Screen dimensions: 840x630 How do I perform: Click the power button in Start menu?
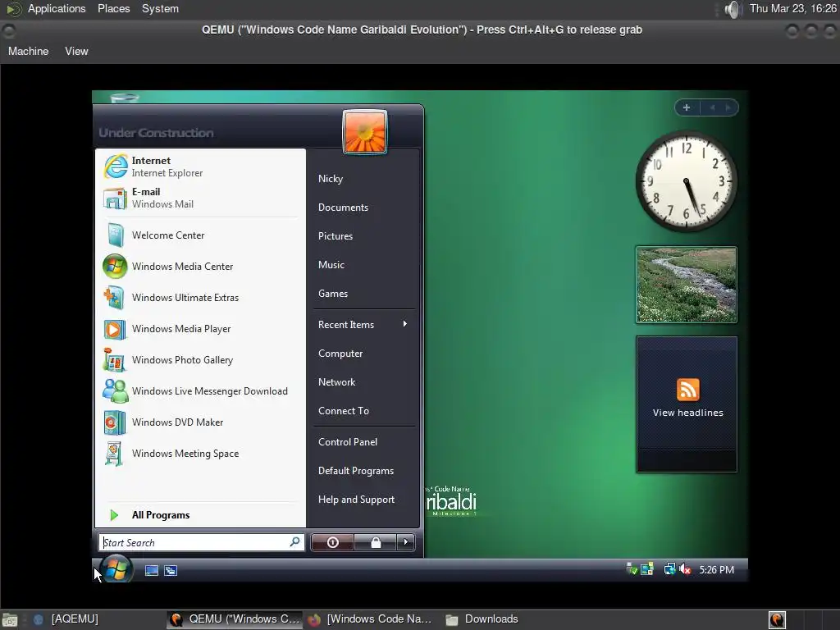[x=332, y=542]
